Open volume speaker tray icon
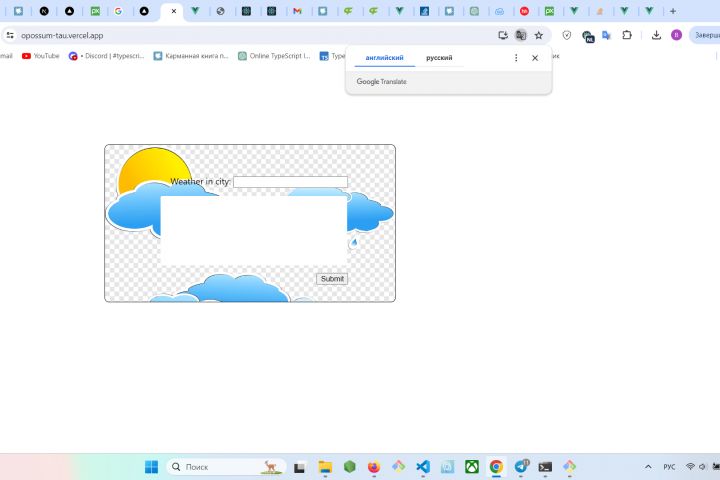The height and width of the screenshot is (480, 720). [x=702, y=467]
